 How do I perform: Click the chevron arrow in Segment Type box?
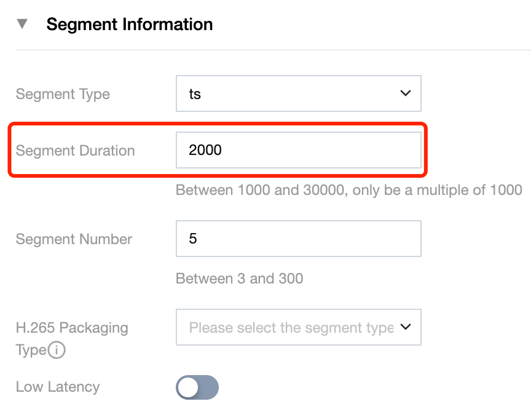[405, 93]
